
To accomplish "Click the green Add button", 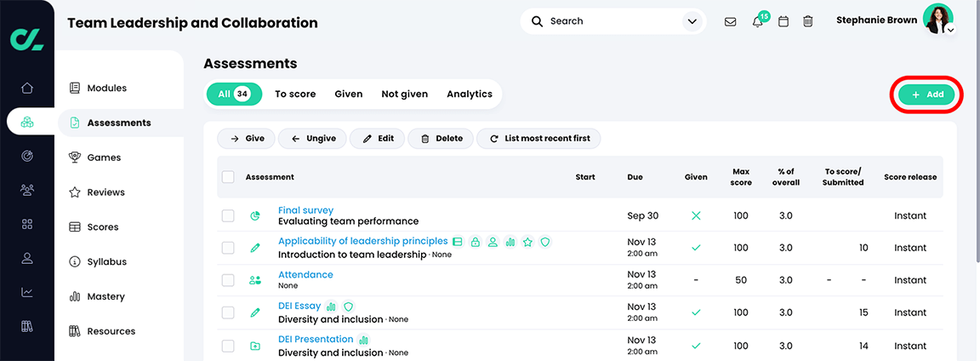I will coord(926,95).
